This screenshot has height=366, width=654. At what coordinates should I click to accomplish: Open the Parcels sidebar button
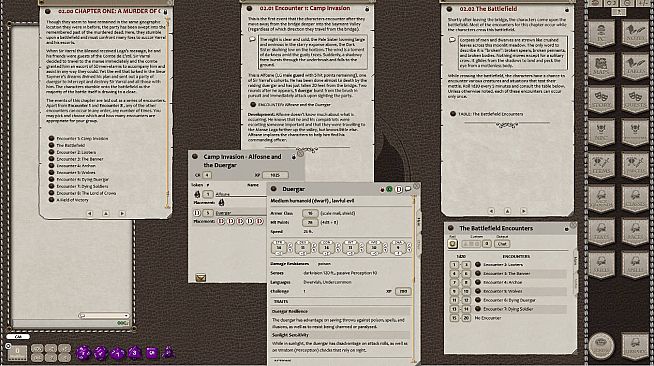[634, 165]
